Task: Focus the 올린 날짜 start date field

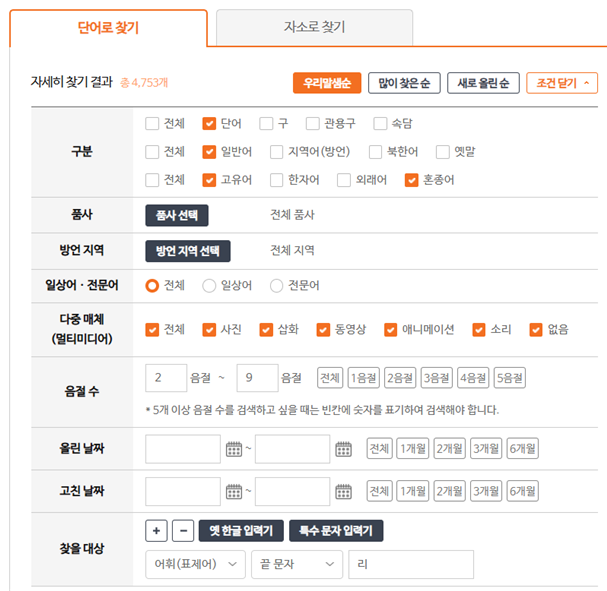Action: pos(183,449)
